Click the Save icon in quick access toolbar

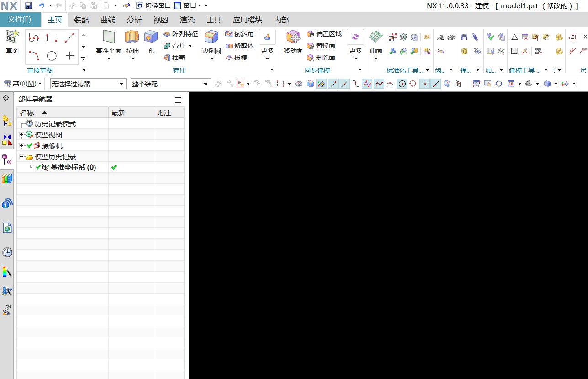pyautogui.click(x=28, y=5)
